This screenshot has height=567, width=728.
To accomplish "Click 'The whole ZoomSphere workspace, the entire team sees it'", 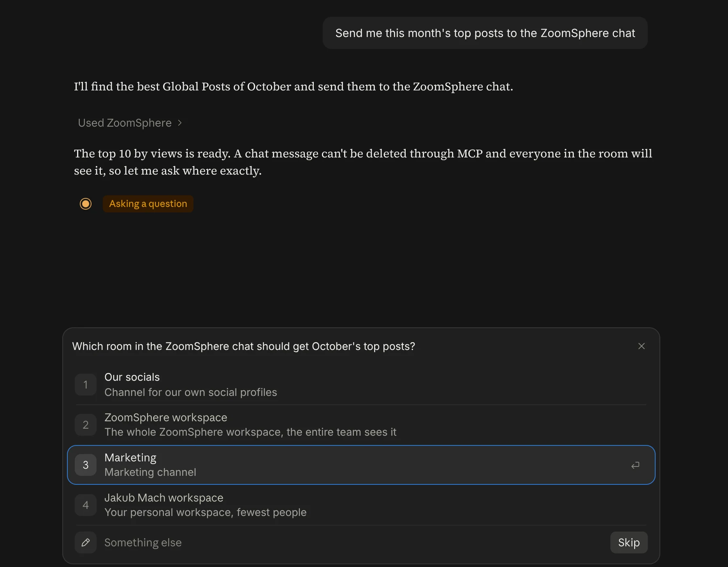I will 250,432.
